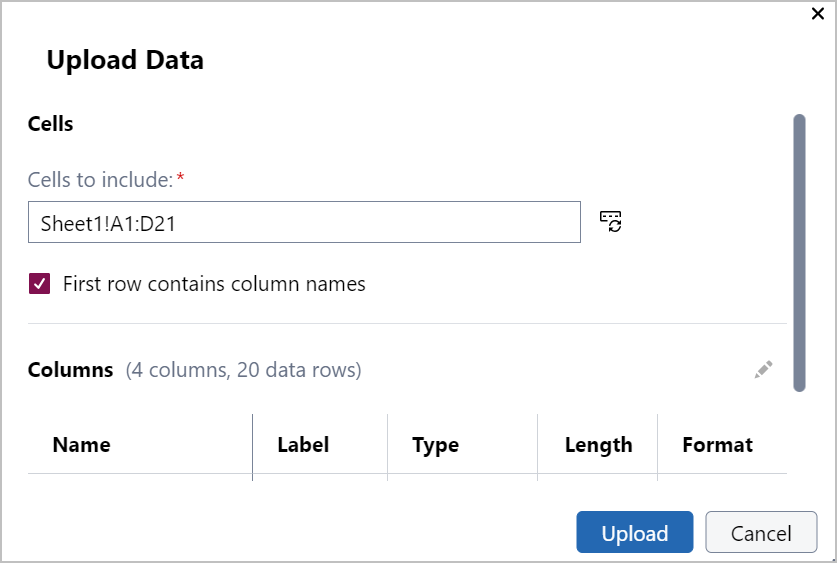Click the divider between Name and Label columns
This screenshot has width=837, height=563.
pos(253,446)
